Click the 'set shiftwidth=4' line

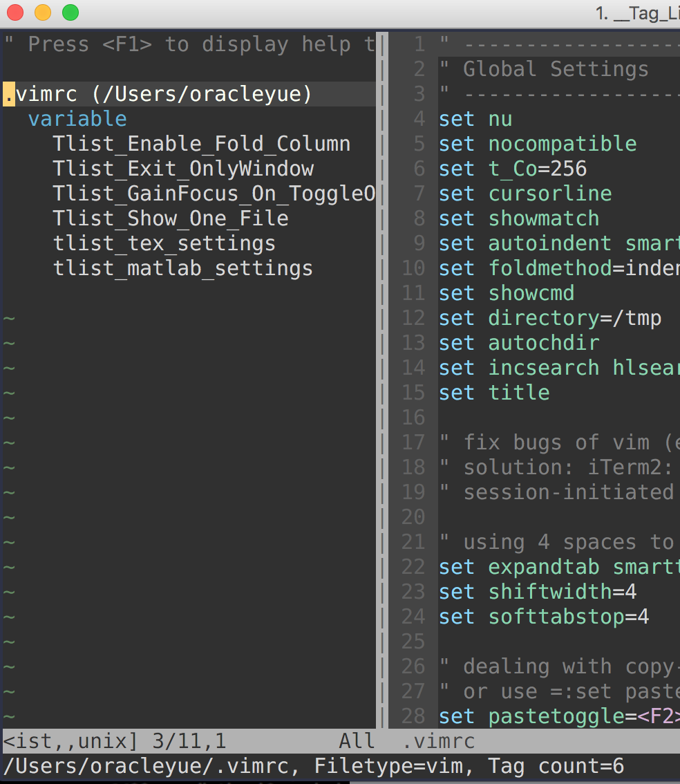click(x=538, y=592)
